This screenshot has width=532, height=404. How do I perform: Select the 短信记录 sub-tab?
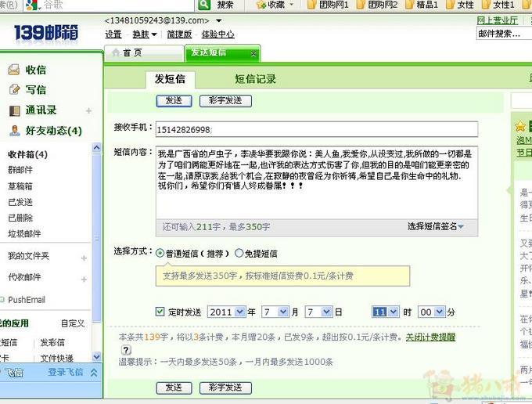(x=256, y=79)
